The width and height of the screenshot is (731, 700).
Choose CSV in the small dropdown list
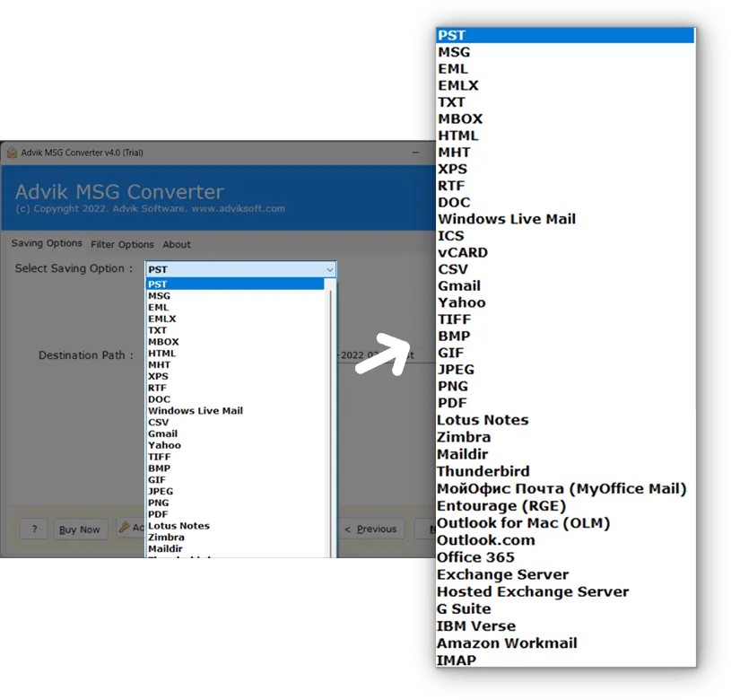pyautogui.click(x=158, y=423)
